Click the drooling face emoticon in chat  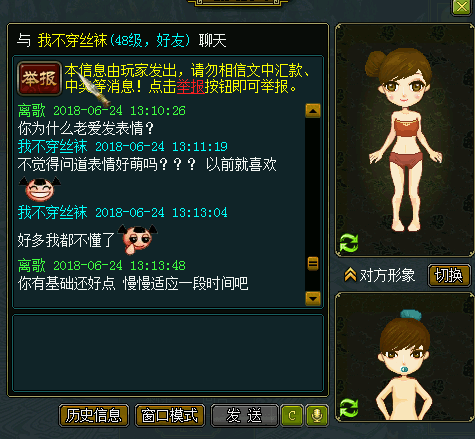pyautogui.click(x=138, y=239)
